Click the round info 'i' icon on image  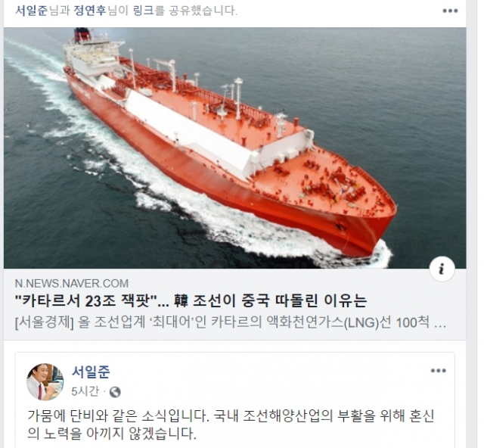(442, 269)
